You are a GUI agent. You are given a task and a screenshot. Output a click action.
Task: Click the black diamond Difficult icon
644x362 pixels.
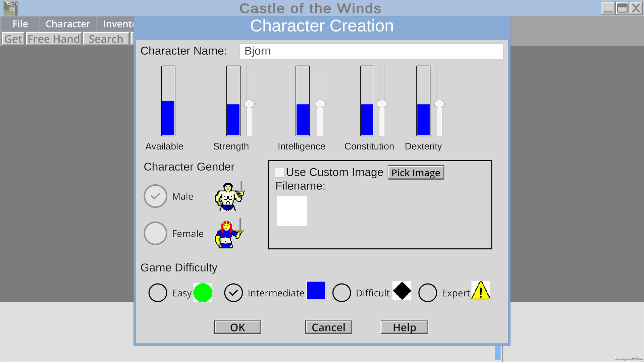click(401, 291)
